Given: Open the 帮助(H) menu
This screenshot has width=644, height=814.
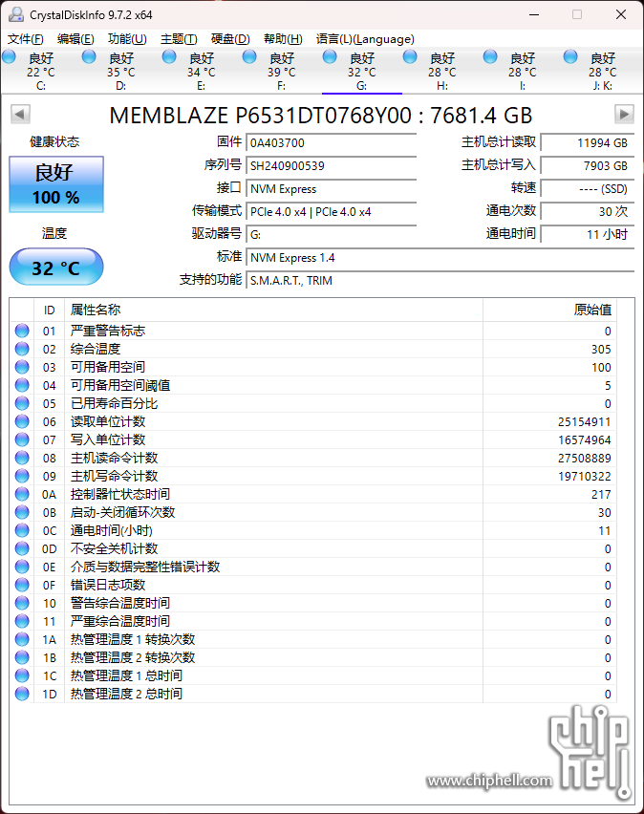Looking at the screenshot, I should click(x=283, y=39).
